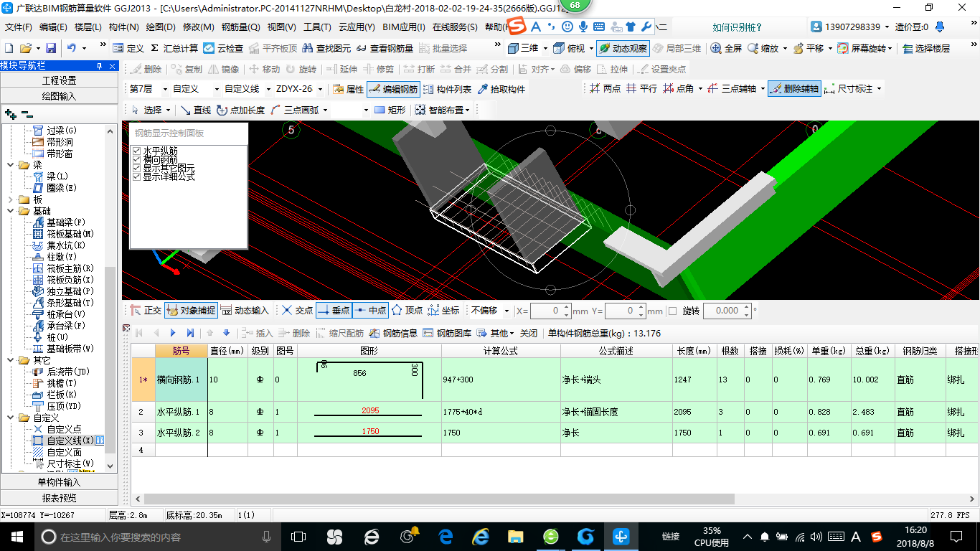Toggle 显示详细公式 checkbox
The width and height of the screenshot is (980, 551).
coord(136,176)
